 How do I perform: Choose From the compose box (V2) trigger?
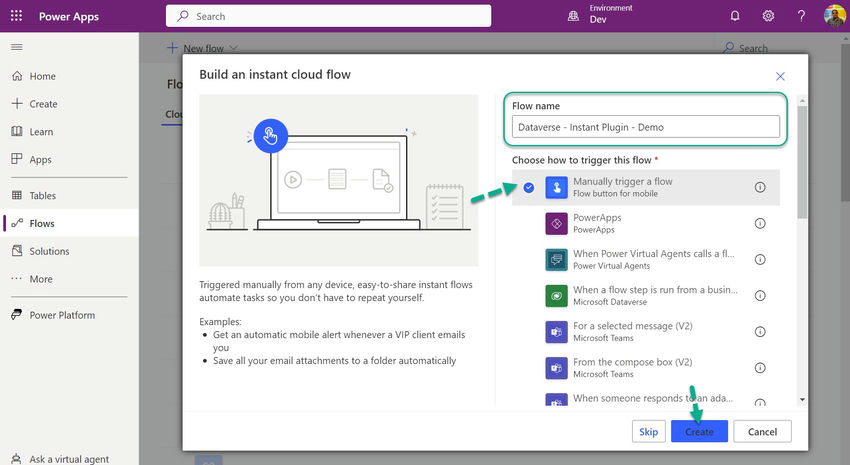coord(646,368)
